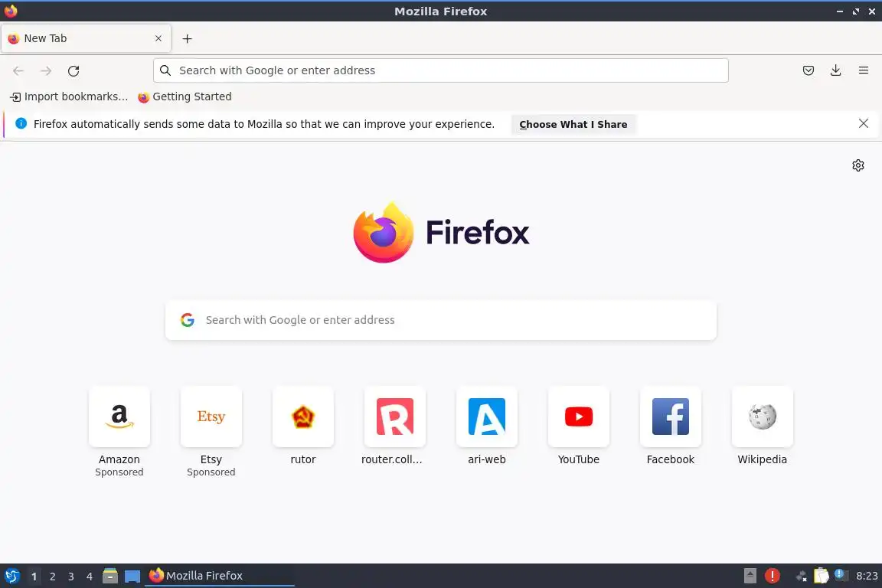Go back using the back arrow
Image resolution: width=882 pixels, height=588 pixels.
(x=18, y=71)
